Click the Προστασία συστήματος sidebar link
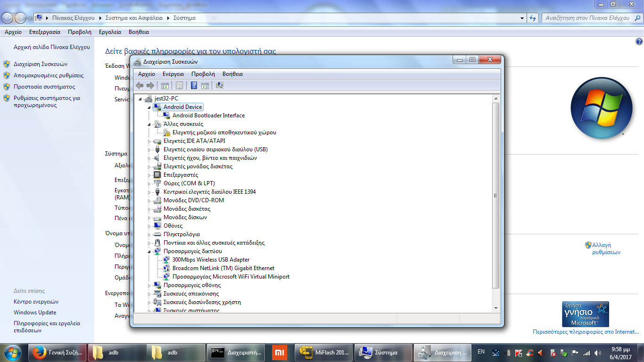The width and height of the screenshot is (644, 362). [x=44, y=87]
